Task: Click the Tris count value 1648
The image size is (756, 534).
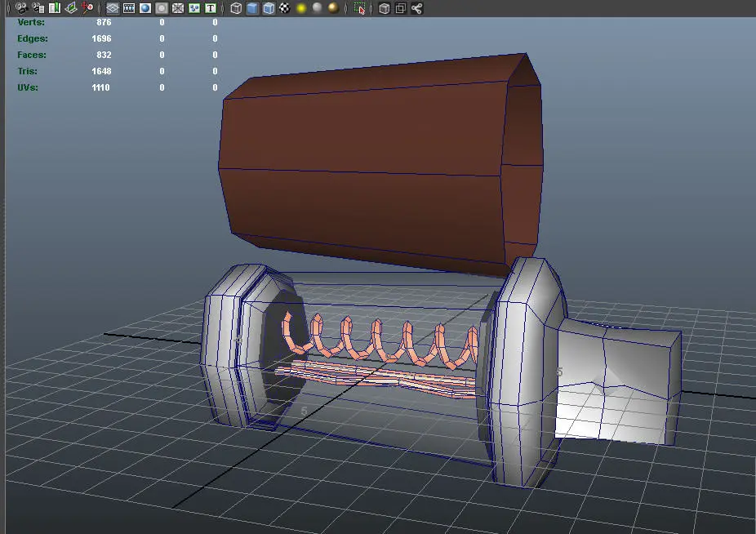Action: [101, 71]
